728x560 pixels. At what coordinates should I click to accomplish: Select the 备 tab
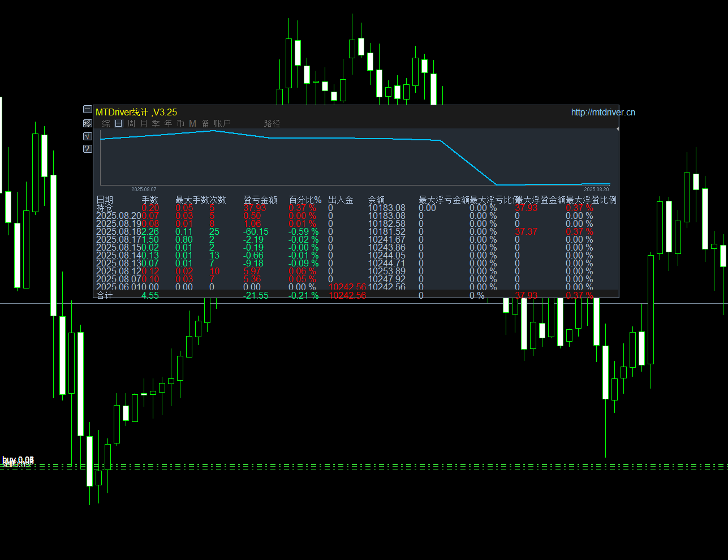point(205,123)
